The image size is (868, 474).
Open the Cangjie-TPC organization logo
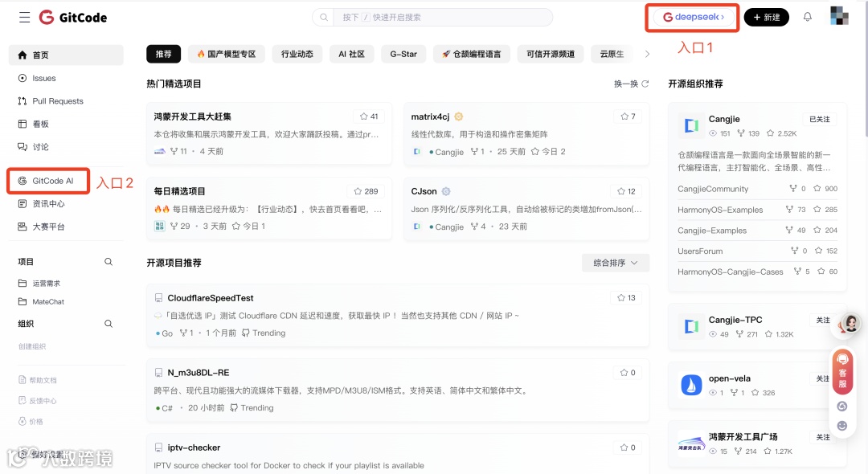tap(691, 326)
